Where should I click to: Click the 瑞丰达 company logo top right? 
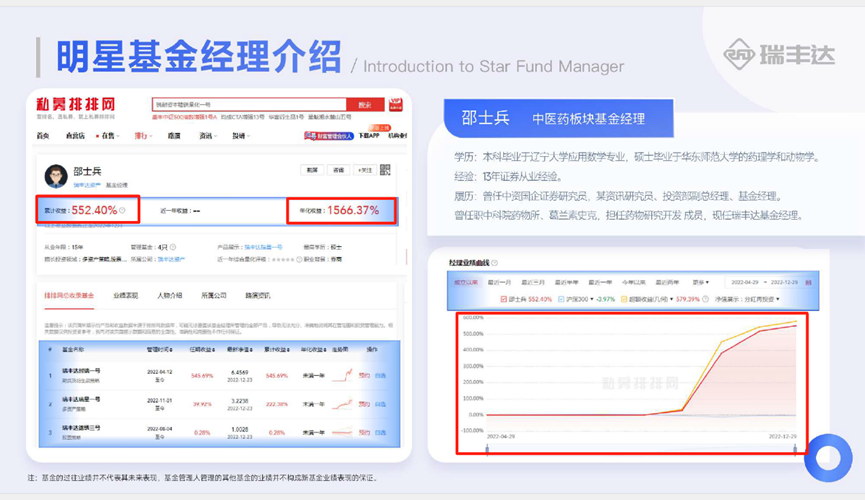(x=779, y=54)
